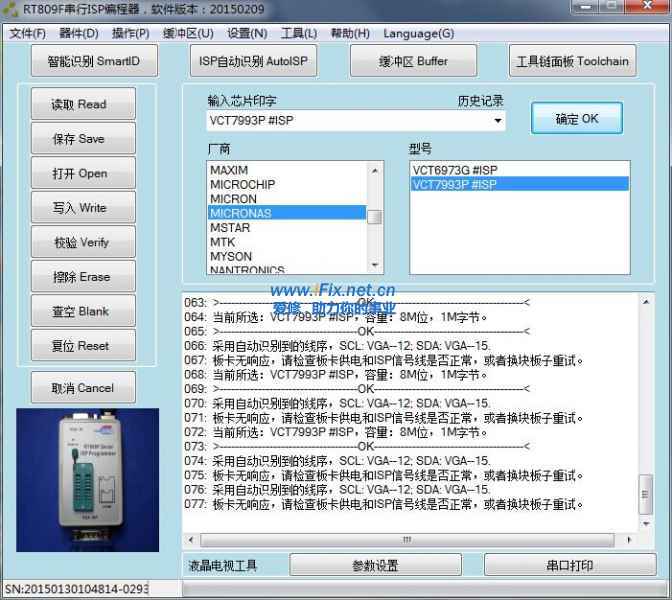Viewport: 672px width, 600px height.
Task: Open the 文件(F) menu
Action: coord(27,33)
